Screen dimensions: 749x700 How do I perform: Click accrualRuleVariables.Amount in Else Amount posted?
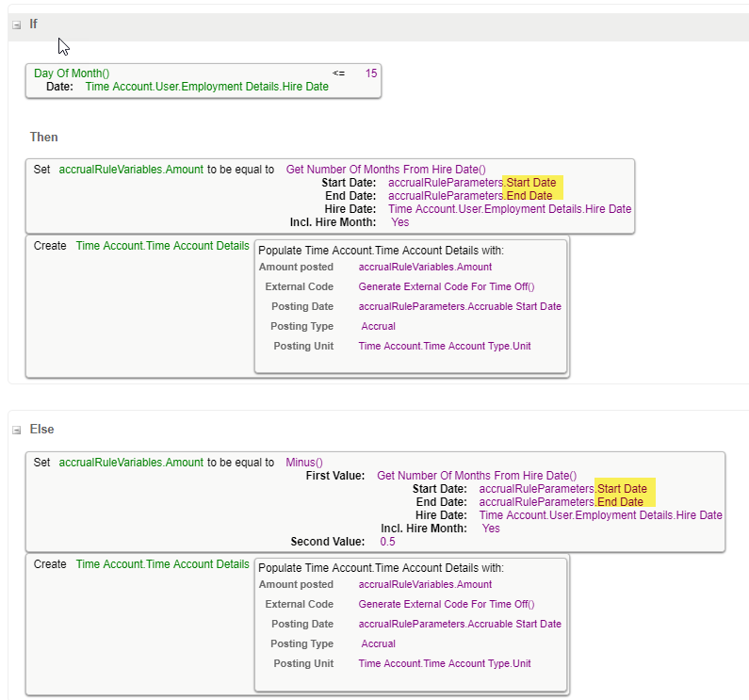[x=425, y=584]
